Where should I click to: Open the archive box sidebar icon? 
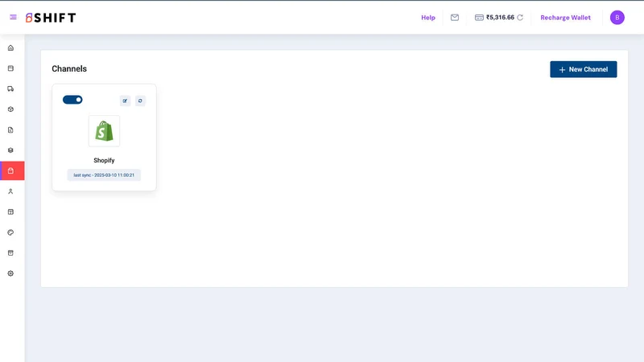tap(10, 253)
